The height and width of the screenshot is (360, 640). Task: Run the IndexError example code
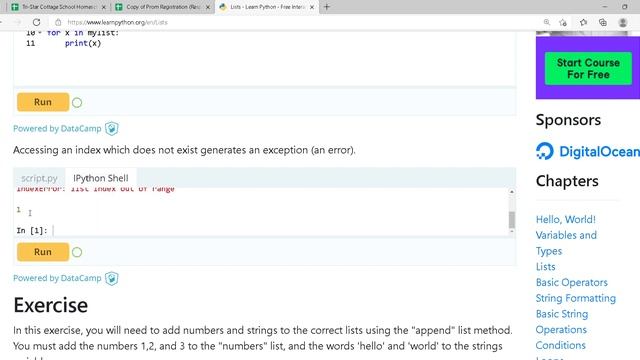(43, 252)
